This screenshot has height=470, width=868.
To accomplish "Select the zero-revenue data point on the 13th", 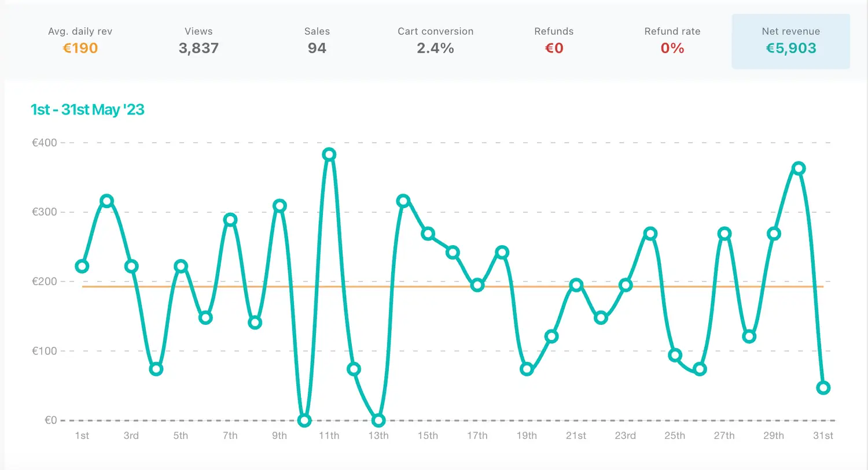I will pyautogui.click(x=378, y=420).
